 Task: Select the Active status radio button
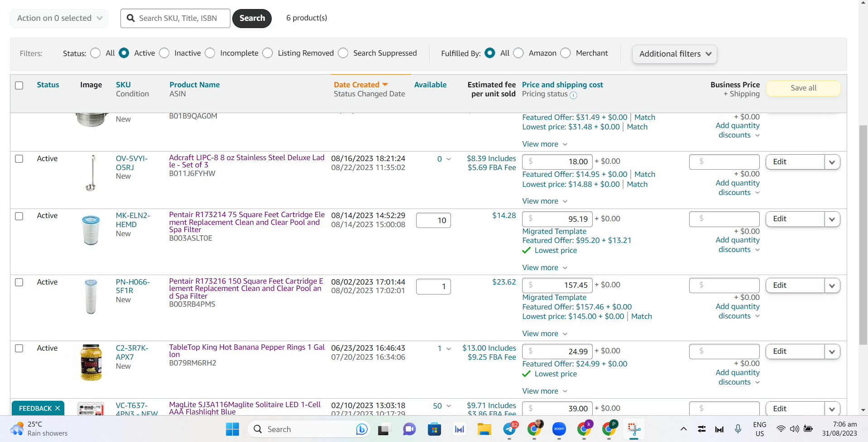(124, 53)
